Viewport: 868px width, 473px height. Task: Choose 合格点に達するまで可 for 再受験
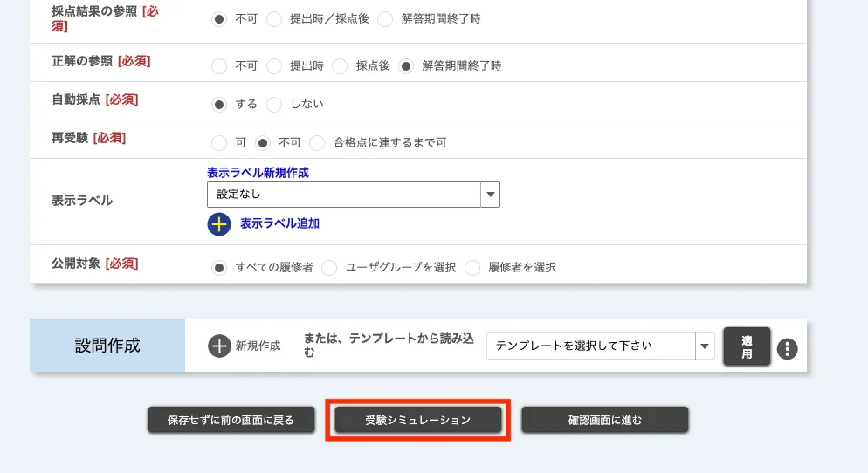click(318, 142)
